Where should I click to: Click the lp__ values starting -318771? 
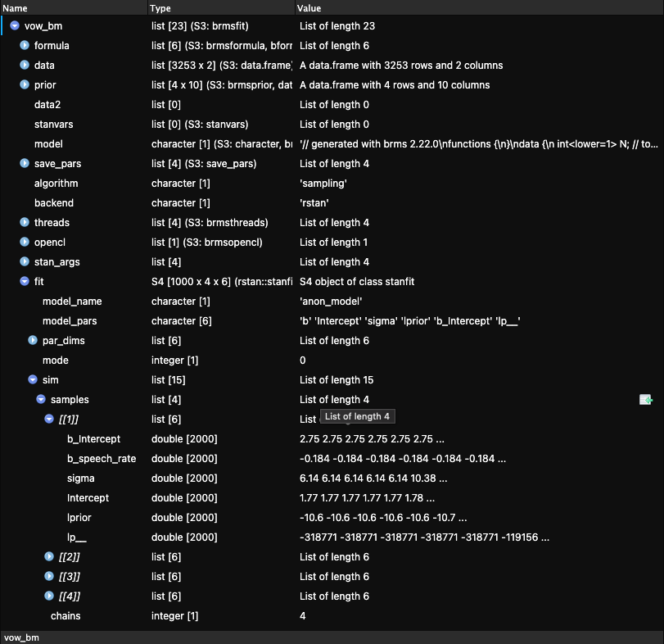[x=424, y=537]
